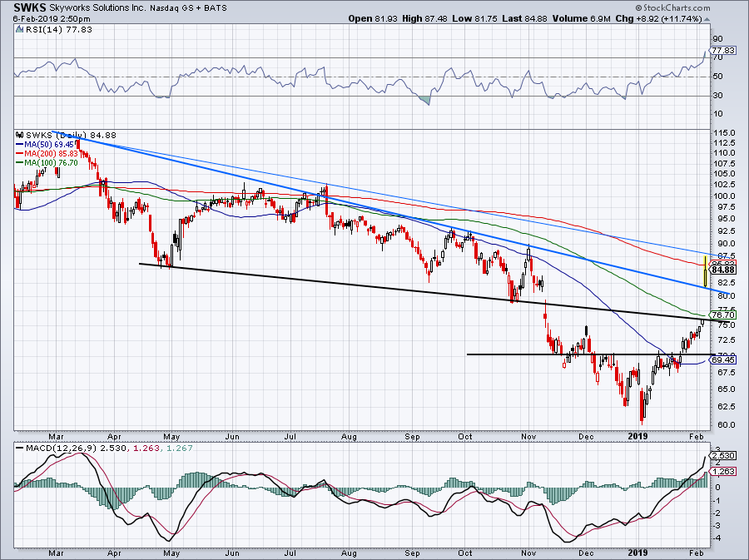The width and height of the screenshot is (749, 560).
Task: Click the -4 level on MACD axis
Action: tap(717, 538)
